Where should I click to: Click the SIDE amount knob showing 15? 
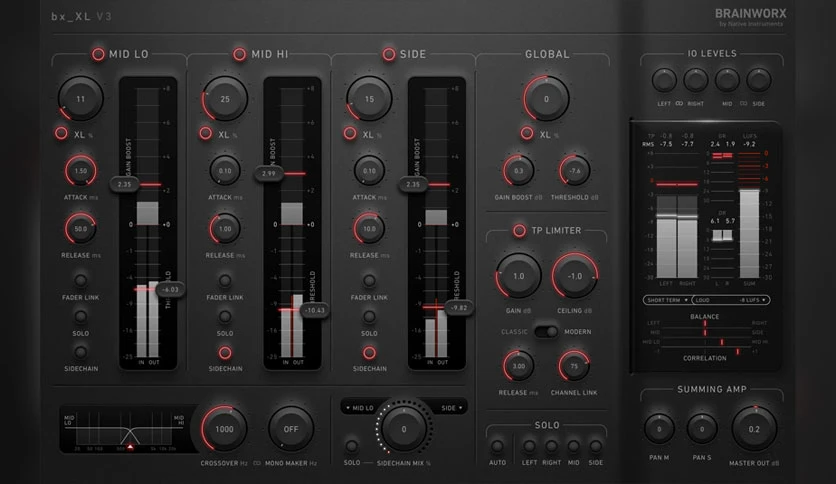(x=369, y=99)
